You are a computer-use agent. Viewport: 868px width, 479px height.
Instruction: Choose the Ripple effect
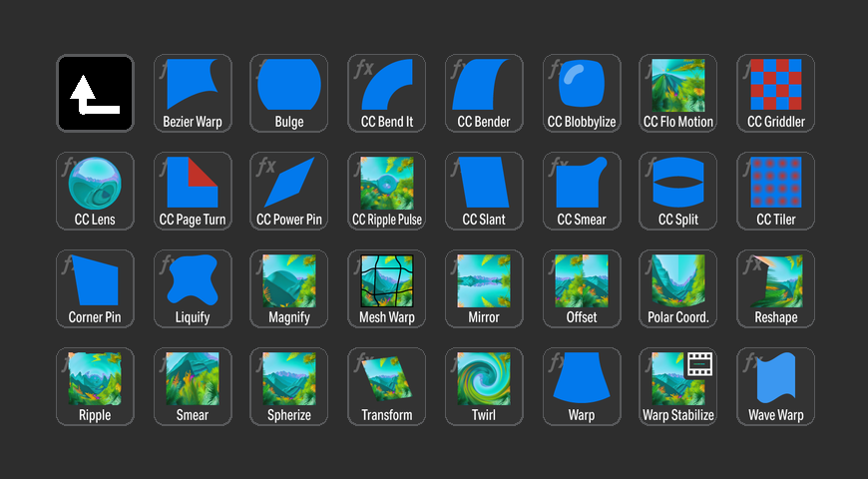pyautogui.click(x=95, y=386)
